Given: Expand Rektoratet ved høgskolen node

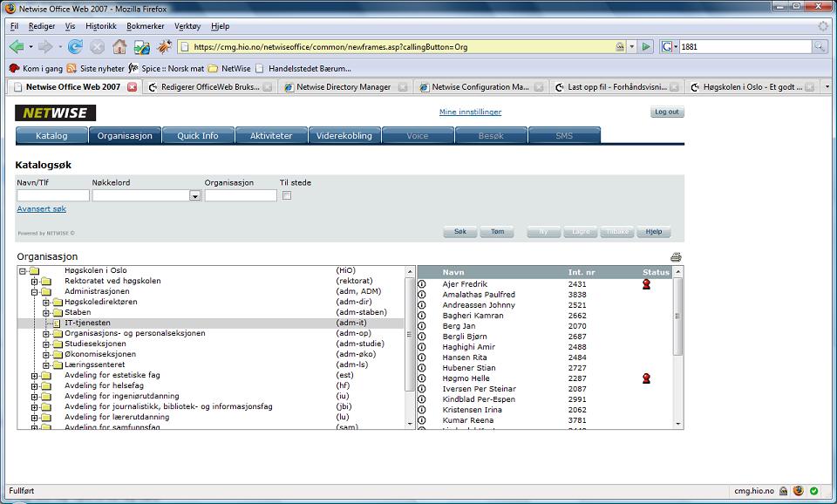Looking at the screenshot, I should click(34, 282).
